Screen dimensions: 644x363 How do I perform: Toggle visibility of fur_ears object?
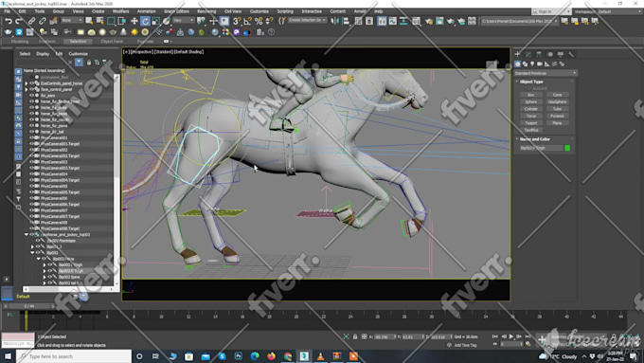[31, 96]
